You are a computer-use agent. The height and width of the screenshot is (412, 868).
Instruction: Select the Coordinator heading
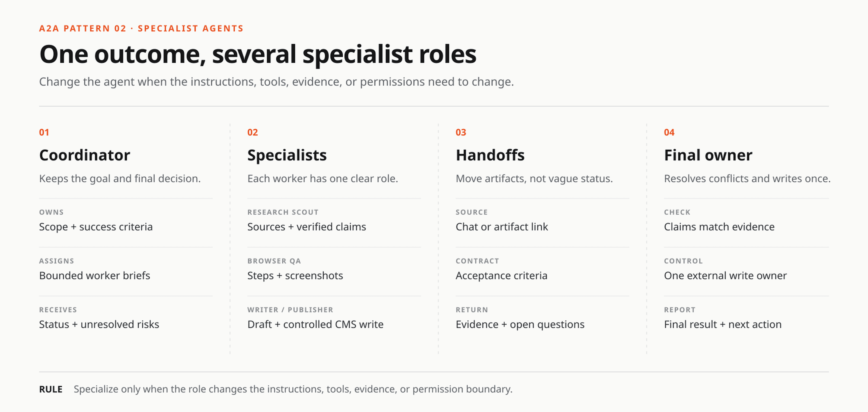click(x=85, y=155)
